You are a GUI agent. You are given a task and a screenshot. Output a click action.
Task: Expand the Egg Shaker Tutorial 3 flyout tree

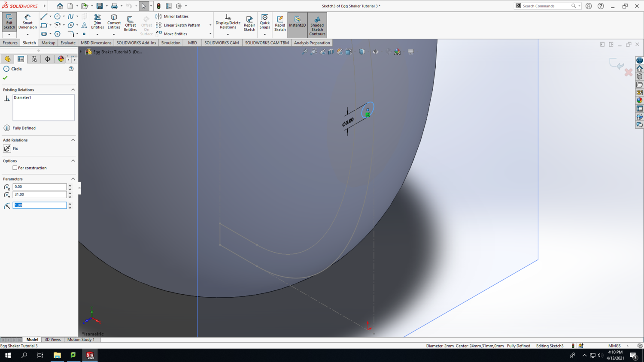pos(81,52)
